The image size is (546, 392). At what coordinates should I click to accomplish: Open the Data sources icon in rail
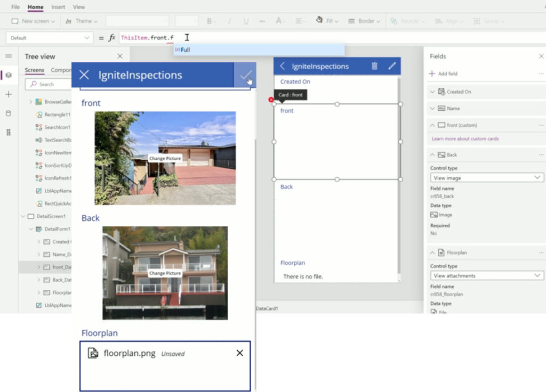pyautogui.click(x=9, y=113)
